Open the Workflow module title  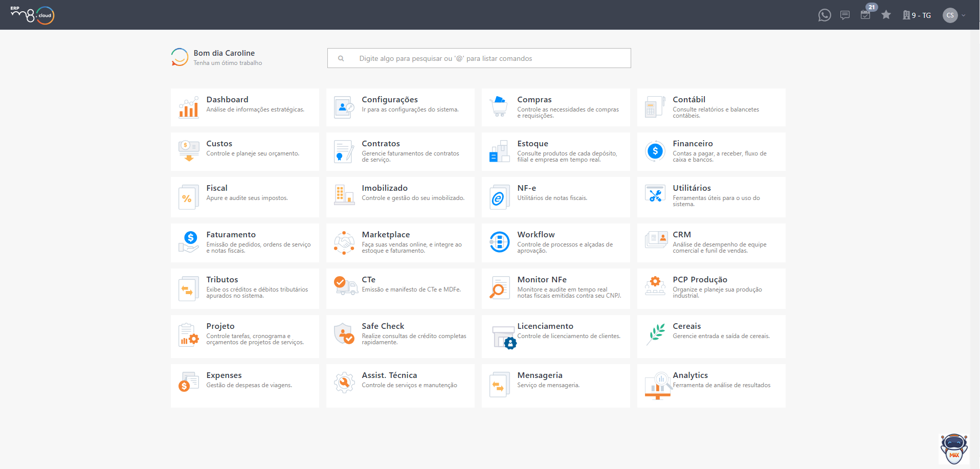(x=536, y=234)
